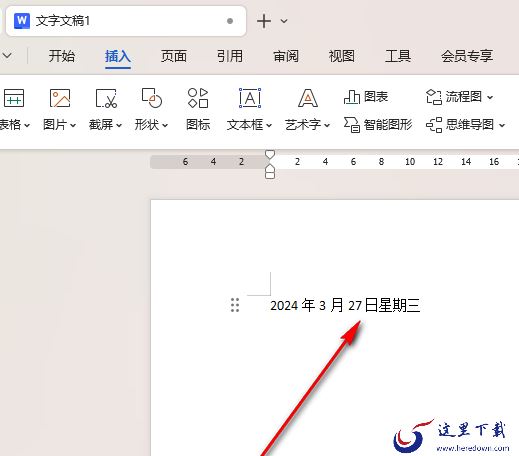Screen dimensions: 519x456
Task: Open the 审阅 (Review) tab
Action: click(286, 56)
